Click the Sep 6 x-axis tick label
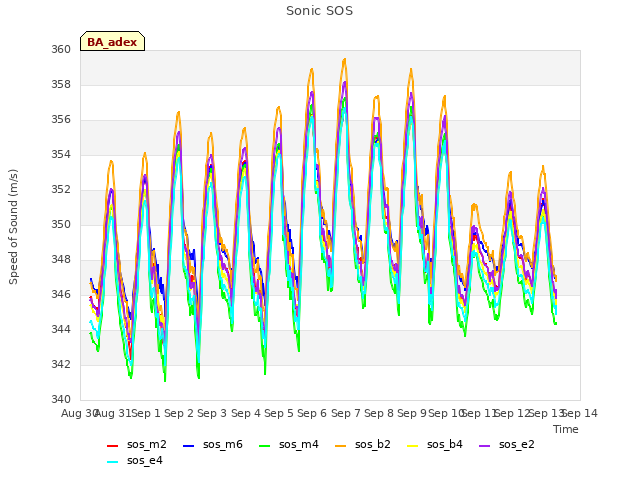The width and height of the screenshot is (640, 480). [312, 413]
